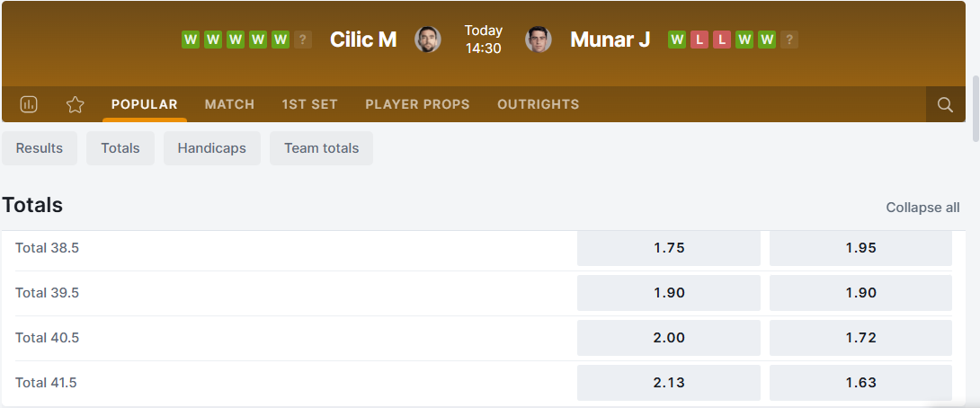Filter markets by Results chip
980x408 pixels.
[40, 148]
